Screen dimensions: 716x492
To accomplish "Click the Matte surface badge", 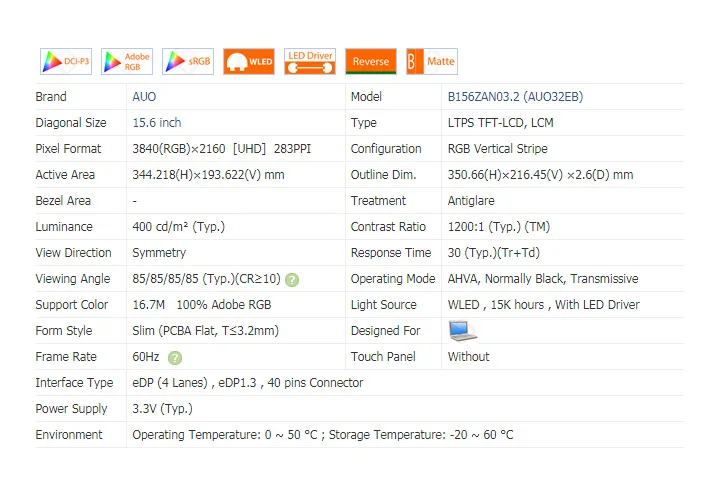I will click(432, 61).
